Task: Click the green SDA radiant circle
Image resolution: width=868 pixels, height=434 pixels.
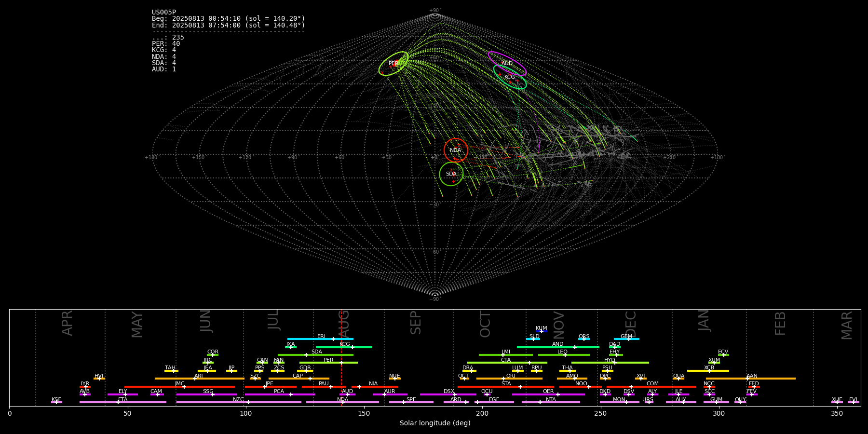Action: [x=451, y=174]
